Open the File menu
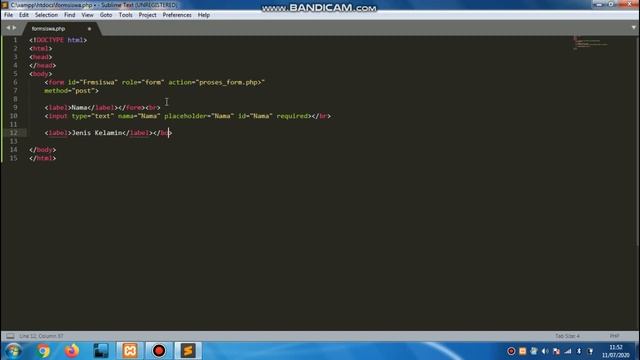640x360 pixels. tap(8, 15)
